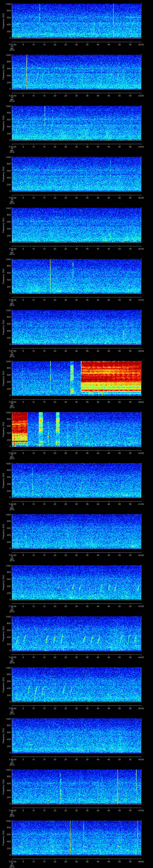153x868 pixels.
Task: Click the 37:00 end time label
Action: (x=141, y=300)
